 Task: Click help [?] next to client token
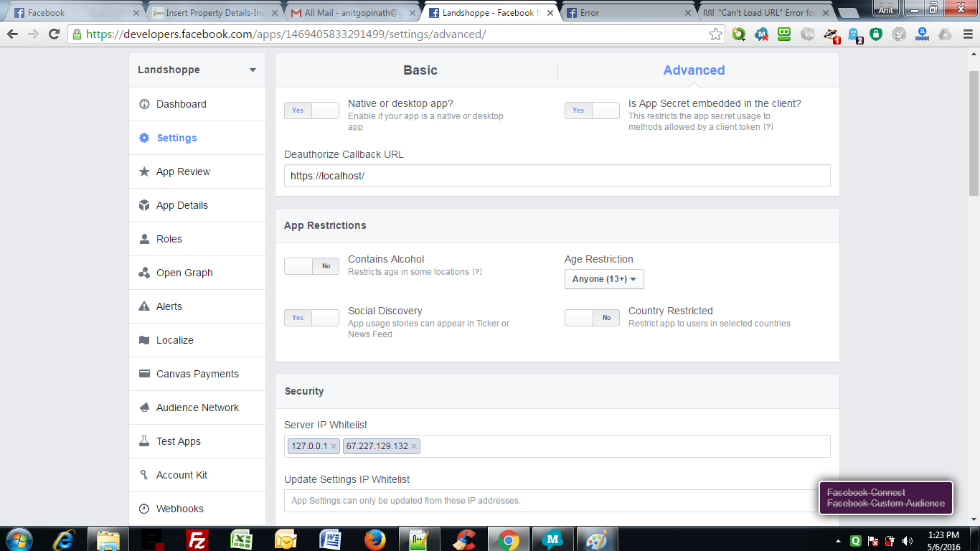[768, 127]
